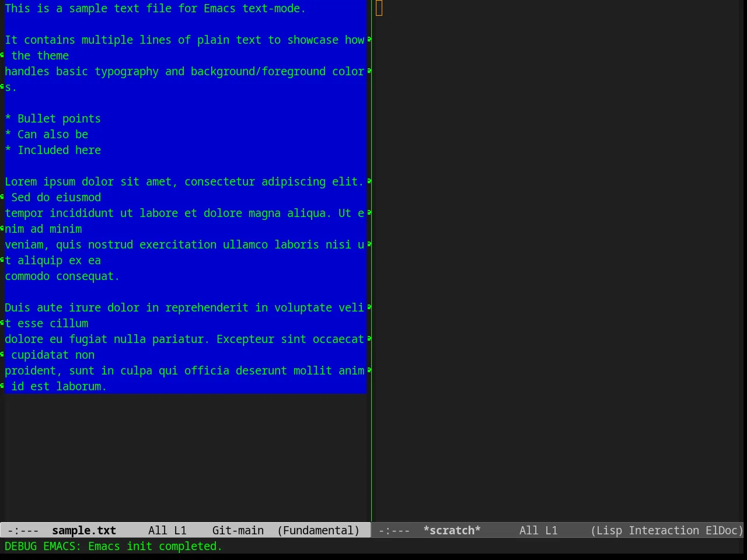Click the echo area message 'Emacs init completed.'
The image size is (747, 560).
155,546
